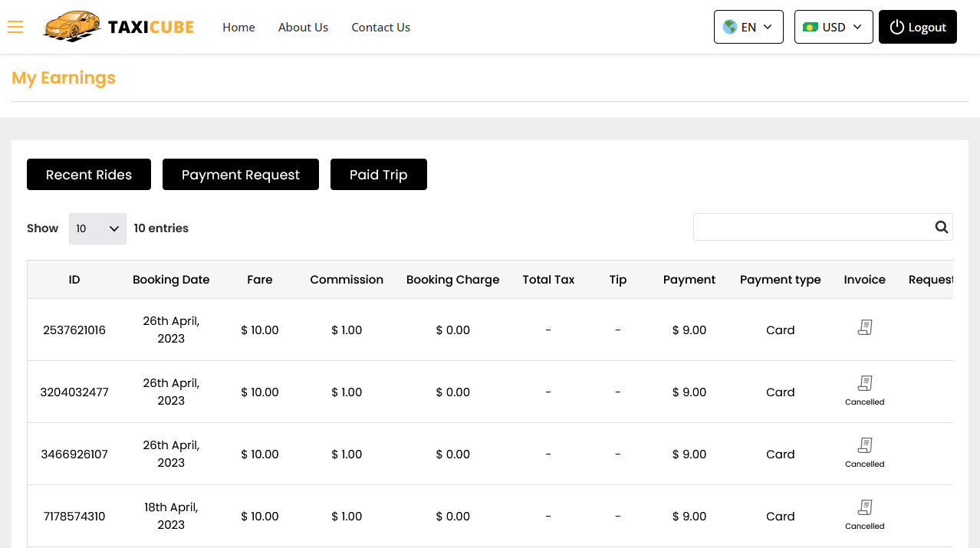Open the Show entries count dropdown
Viewport: 980px width, 548px height.
pos(97,228)
